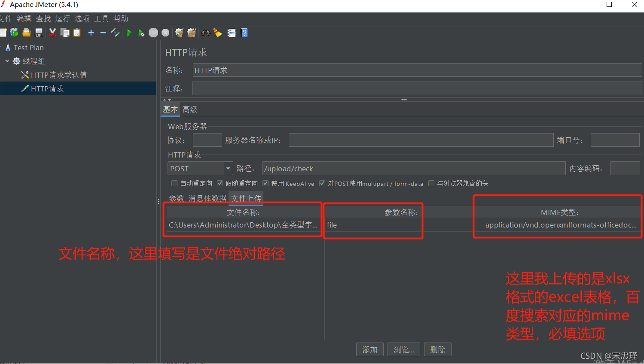Open the 工具 menu
The image size is (644, 364).
click(x=101, y=18)
